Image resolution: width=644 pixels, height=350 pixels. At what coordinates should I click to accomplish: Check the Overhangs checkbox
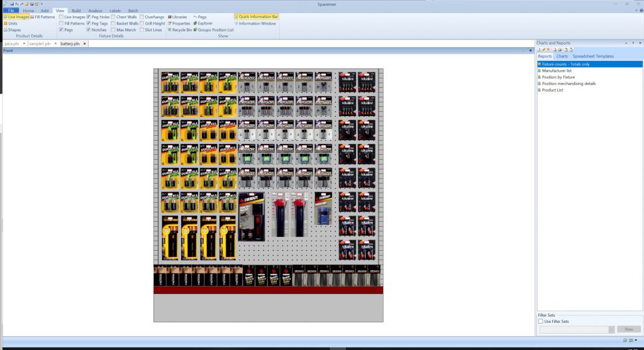(142, 17)
